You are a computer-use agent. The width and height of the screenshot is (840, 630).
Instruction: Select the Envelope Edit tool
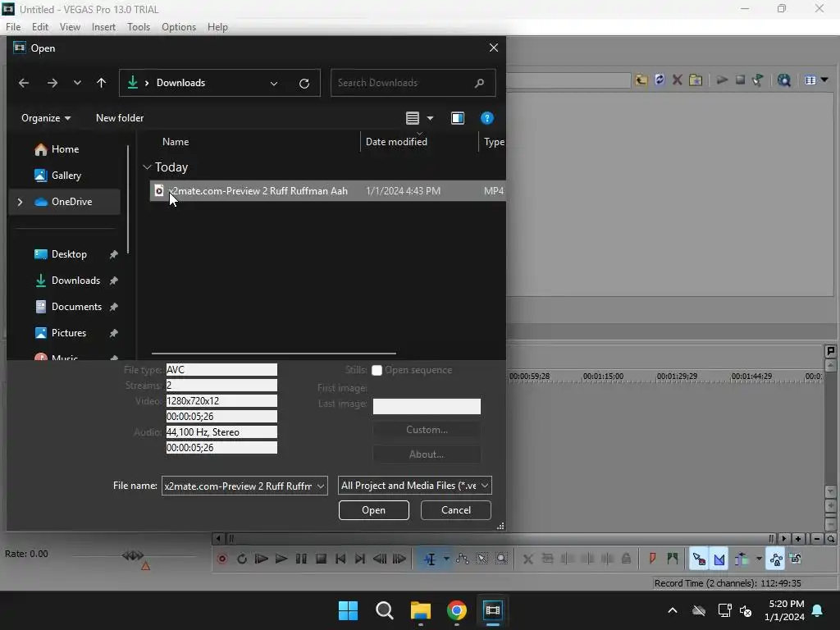[463, 559]
